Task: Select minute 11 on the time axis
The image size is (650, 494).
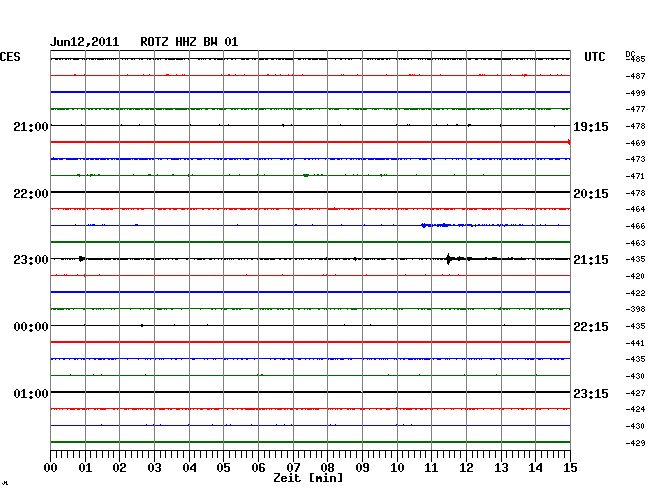Action: point(431,467)
